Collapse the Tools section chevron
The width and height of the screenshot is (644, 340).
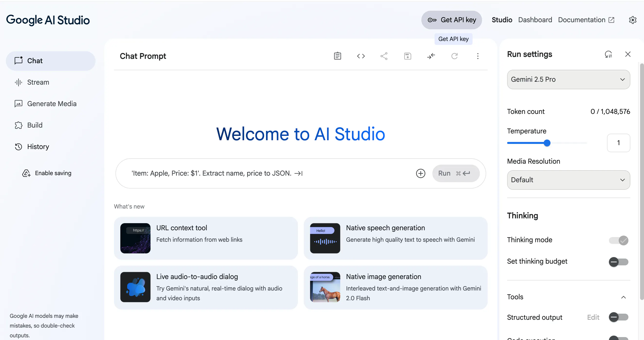pyautogui.click(x=624, y=297)
